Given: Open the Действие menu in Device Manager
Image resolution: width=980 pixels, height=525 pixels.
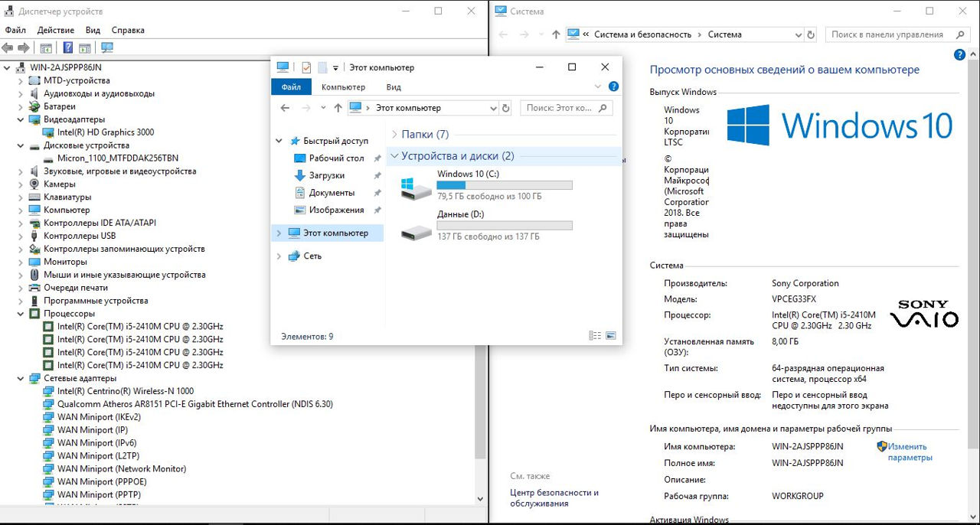Looking at the screenshot, I should 55,30.
